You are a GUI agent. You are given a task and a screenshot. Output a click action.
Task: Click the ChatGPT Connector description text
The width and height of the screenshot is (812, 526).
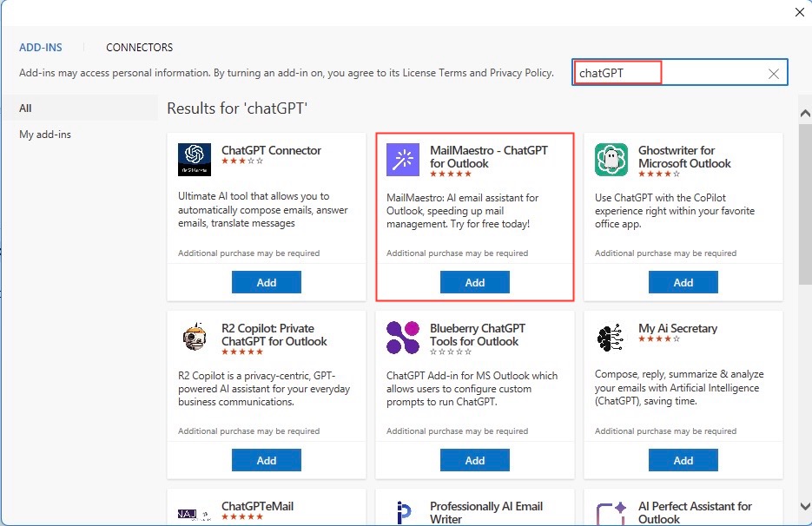click(263, 210)
